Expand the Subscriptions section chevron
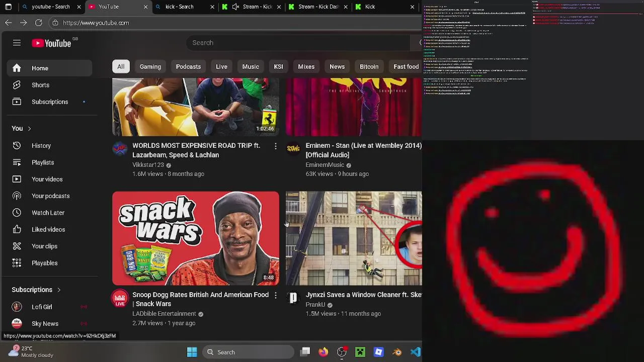644x362 pixels. pyautogui.click(x=59, y=290)
